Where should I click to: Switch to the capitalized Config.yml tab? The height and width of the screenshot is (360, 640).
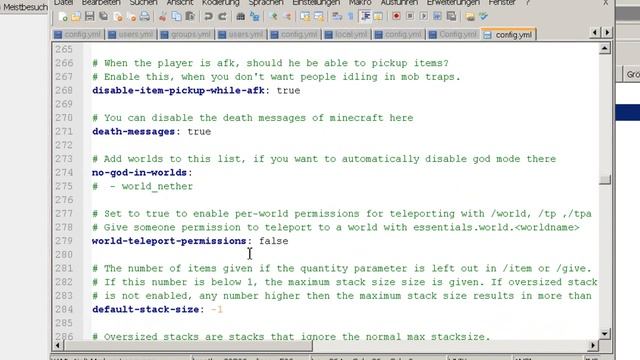pyautogui.click(x=453, y=35)
